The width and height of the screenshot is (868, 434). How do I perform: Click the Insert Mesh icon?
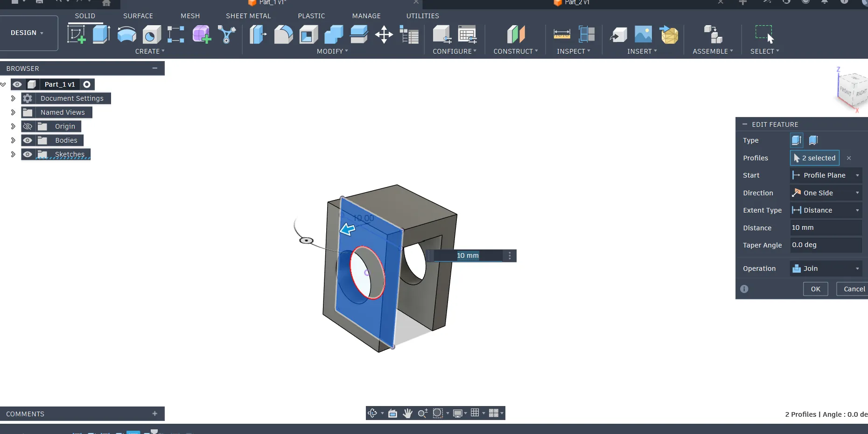point(669,34)
